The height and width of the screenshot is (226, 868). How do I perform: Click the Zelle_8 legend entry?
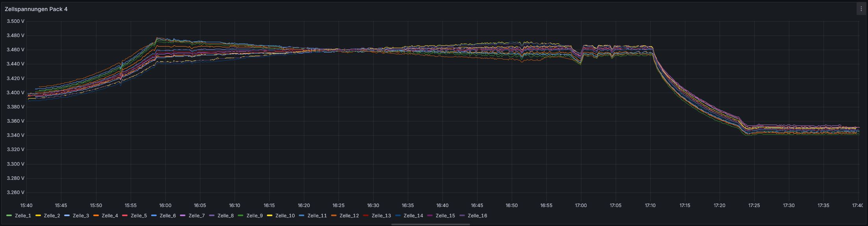pyautogui.click(x=226, y=216)
